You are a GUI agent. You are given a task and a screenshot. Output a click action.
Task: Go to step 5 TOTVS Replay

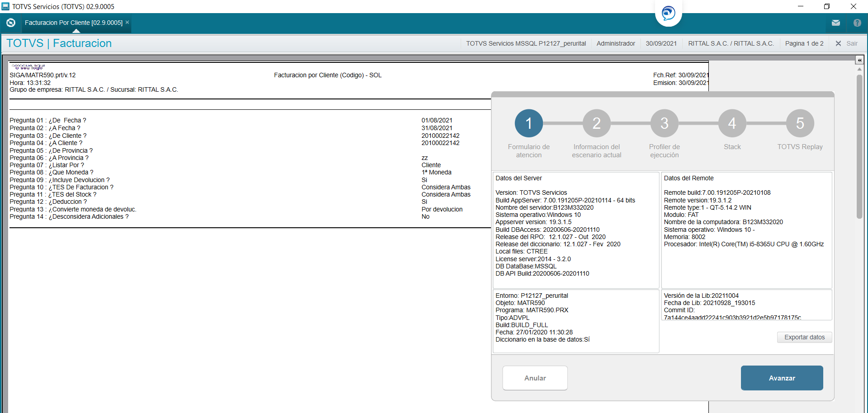pyautogui.click(x=800, y=123)
